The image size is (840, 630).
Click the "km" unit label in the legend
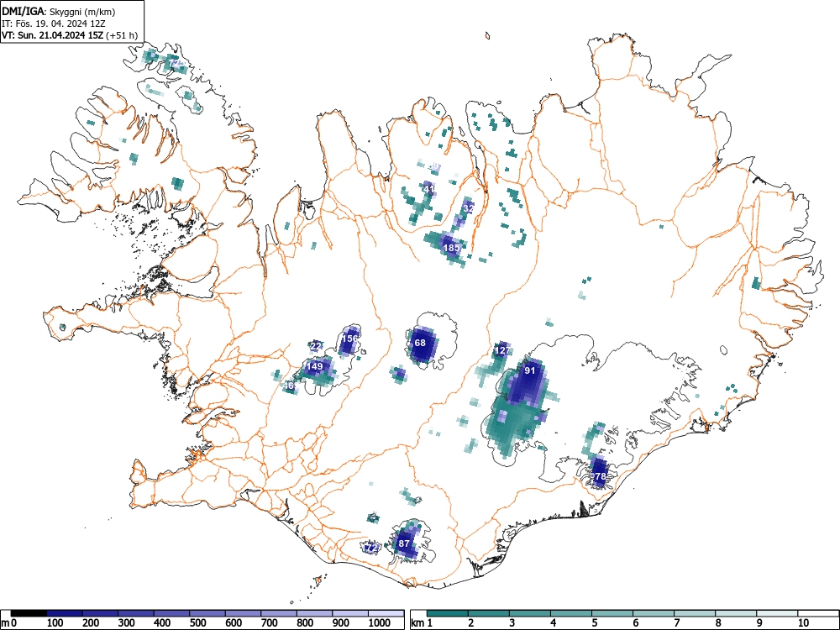pos(417,623)
